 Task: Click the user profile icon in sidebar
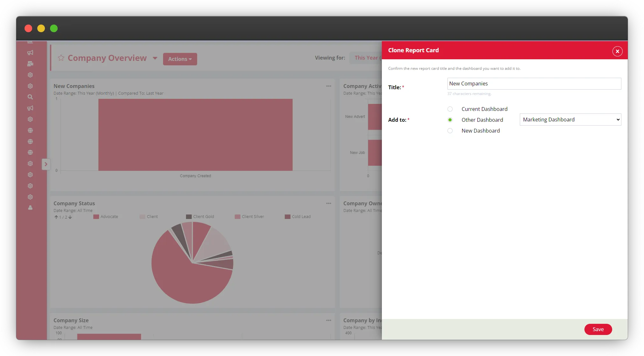(x=30, y=208)
